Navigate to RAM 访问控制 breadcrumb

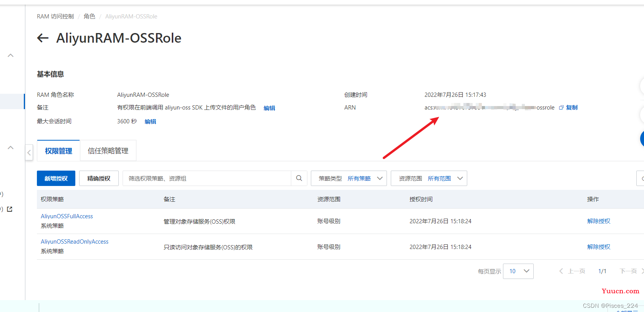tap(55, 17)
